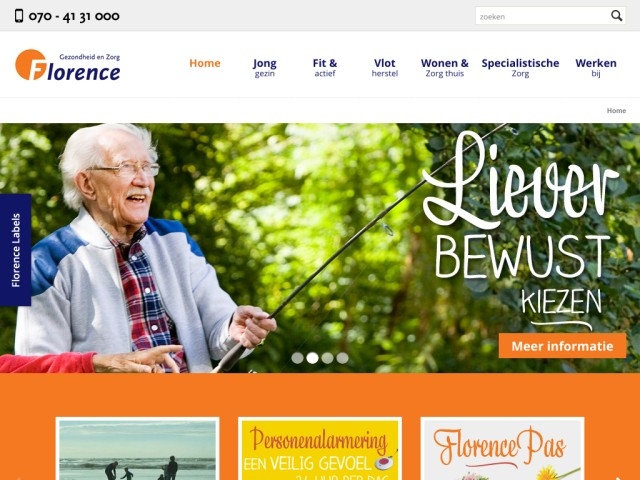Open Wonen & Zorg thuis menu

pyautogui.click(x=444, y=68)
